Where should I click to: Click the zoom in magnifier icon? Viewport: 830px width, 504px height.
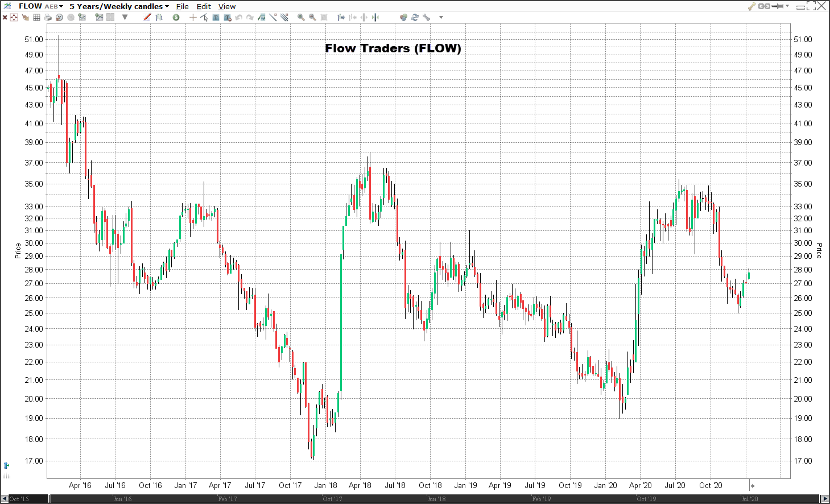tap(301, 17)
